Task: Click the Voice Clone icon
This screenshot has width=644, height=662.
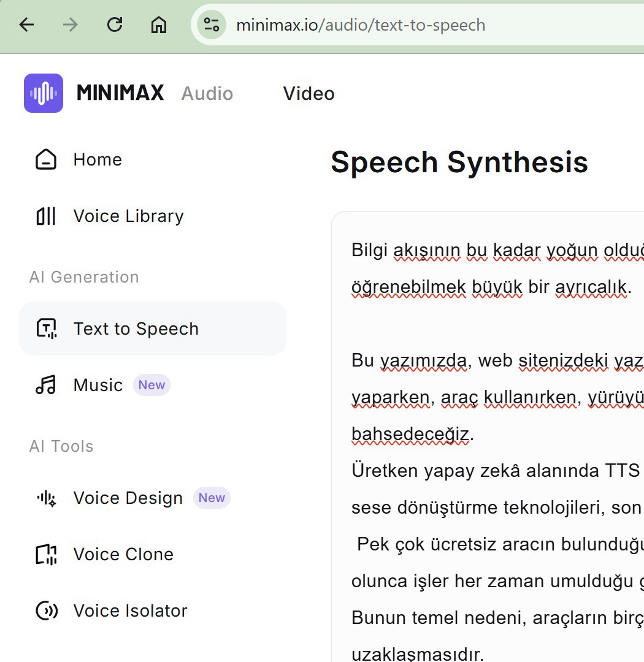Action: pyautogui.click(x=47, y=554)
